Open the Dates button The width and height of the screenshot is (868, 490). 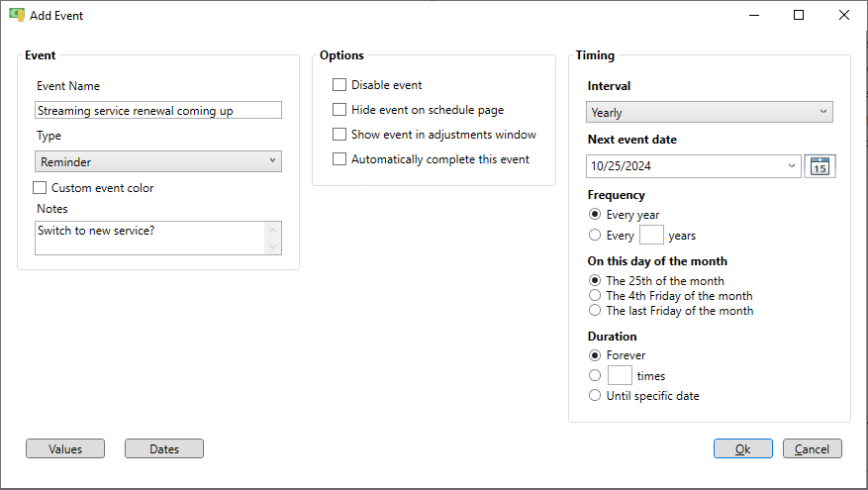(x=164, y=449)
